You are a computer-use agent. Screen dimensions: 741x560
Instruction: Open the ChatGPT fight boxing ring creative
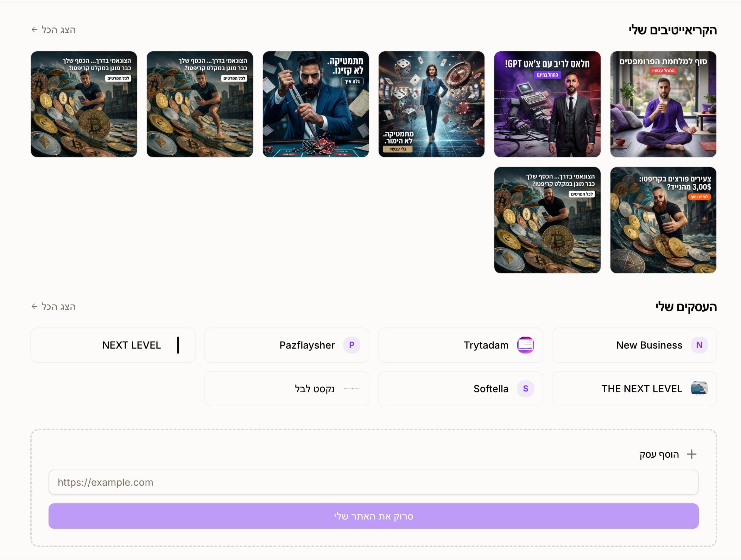coord(547,104)
